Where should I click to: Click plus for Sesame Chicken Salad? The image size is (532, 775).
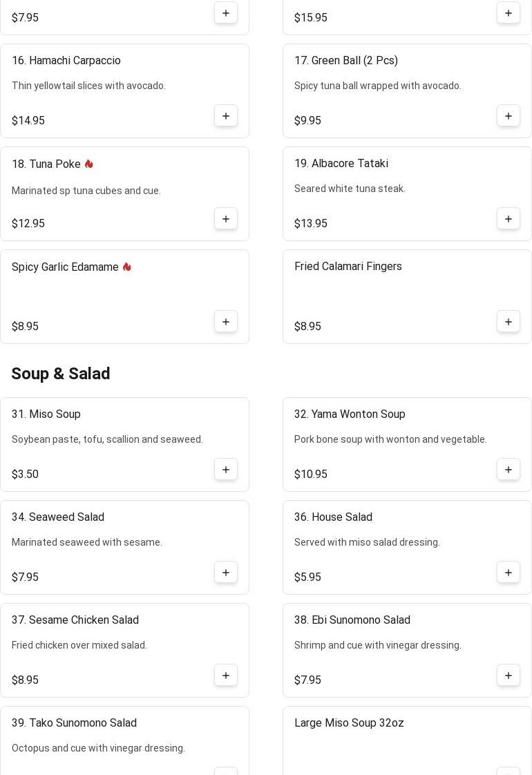[x=226, y=676]
